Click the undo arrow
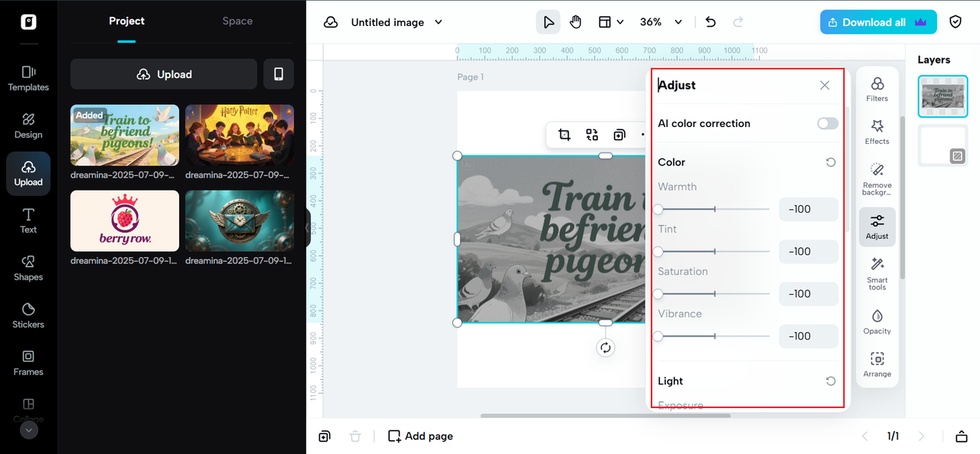The width and height of the screenshot is (980, 454). click(710, 22)
